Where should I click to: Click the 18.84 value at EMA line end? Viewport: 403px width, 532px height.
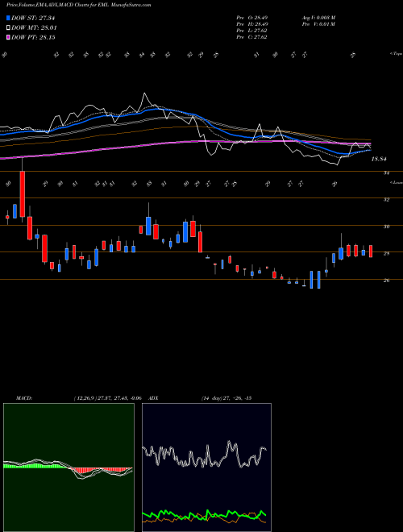tap(379, 159)
